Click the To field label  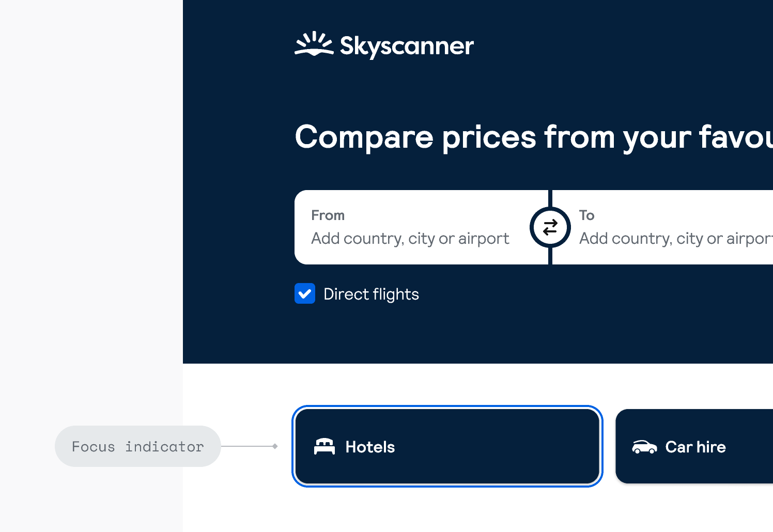click(586, 215)
